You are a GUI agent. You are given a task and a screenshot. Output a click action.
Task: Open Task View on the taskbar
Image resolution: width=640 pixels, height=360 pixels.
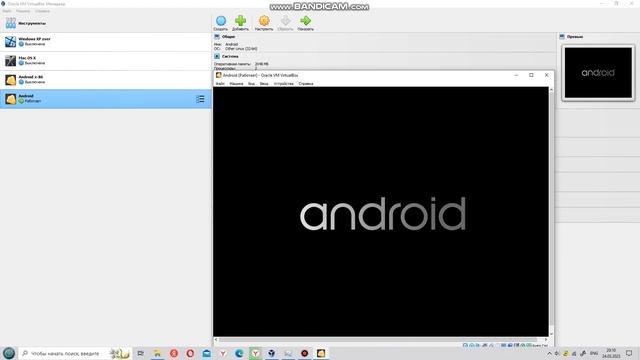point(140,353)
